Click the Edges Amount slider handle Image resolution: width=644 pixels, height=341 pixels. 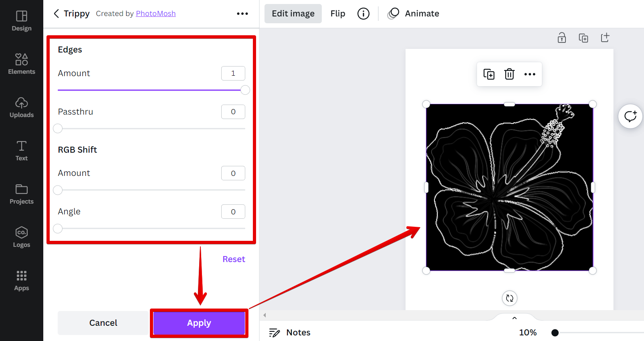(x=245, y=90)
